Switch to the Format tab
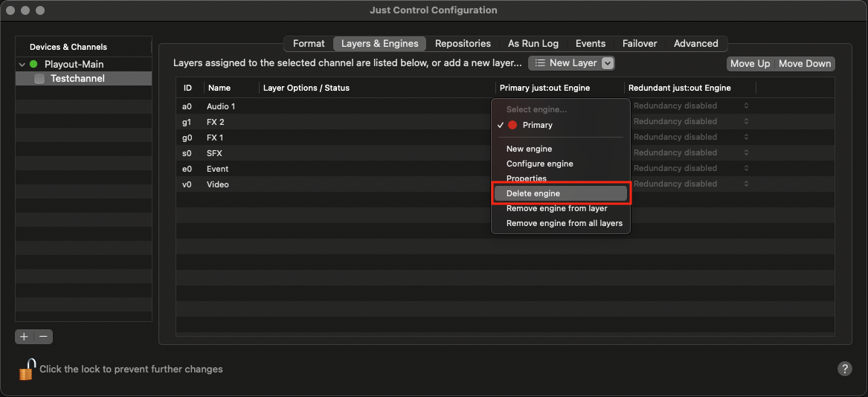The width and height of the screenshot is (868, 397). pos(309,44)
